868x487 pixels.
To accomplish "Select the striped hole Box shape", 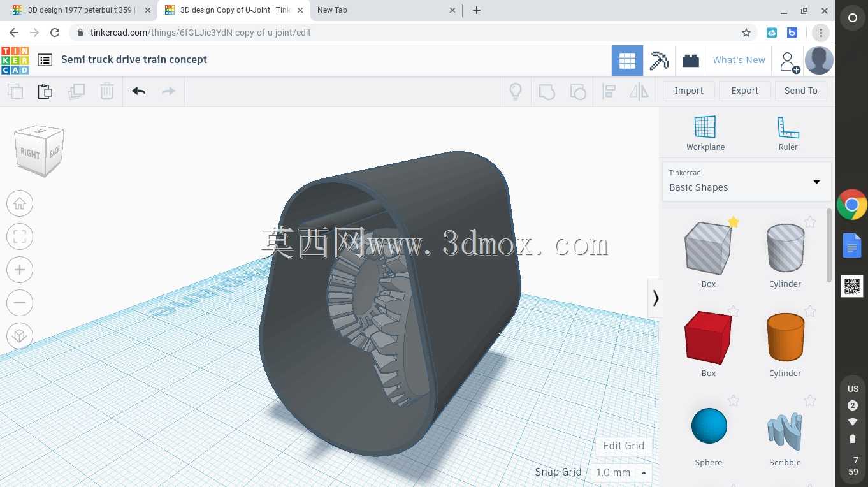I will point(708,248).
